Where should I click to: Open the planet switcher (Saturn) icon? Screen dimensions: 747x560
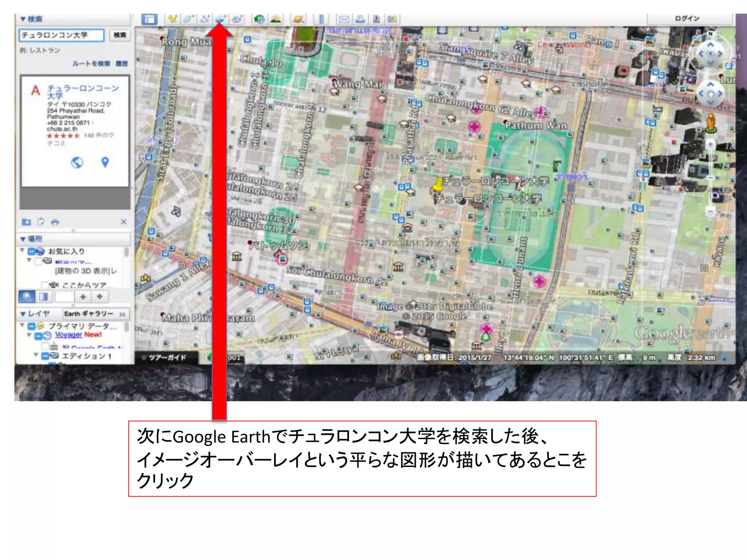(298, 19)
